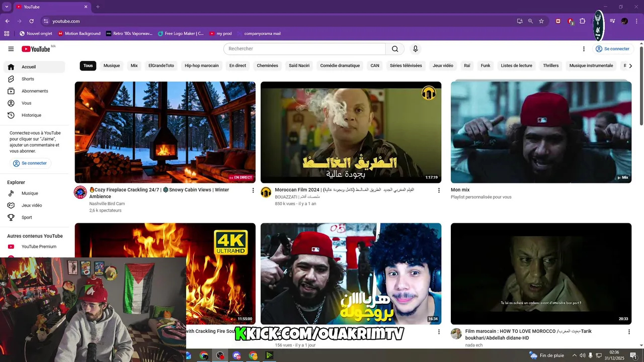
Task: Open HOW TO LOVE MOROCCO film thumbnail
Action: [x=541, y=274]
